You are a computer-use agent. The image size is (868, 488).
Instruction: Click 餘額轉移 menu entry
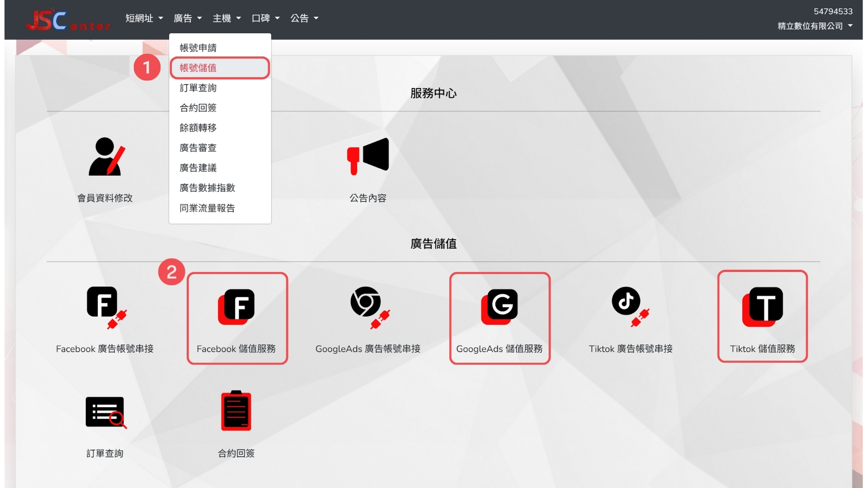[198, 128]
